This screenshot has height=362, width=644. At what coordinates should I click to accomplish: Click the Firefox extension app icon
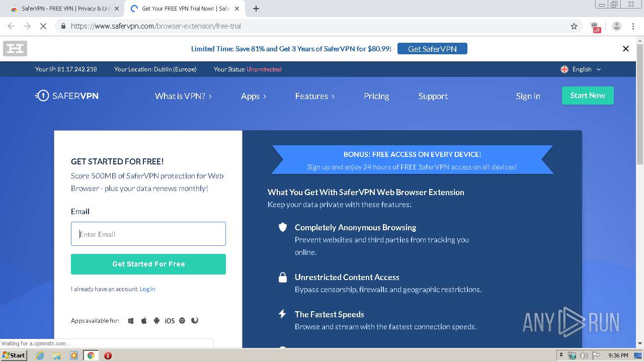[x=195, y=321]
